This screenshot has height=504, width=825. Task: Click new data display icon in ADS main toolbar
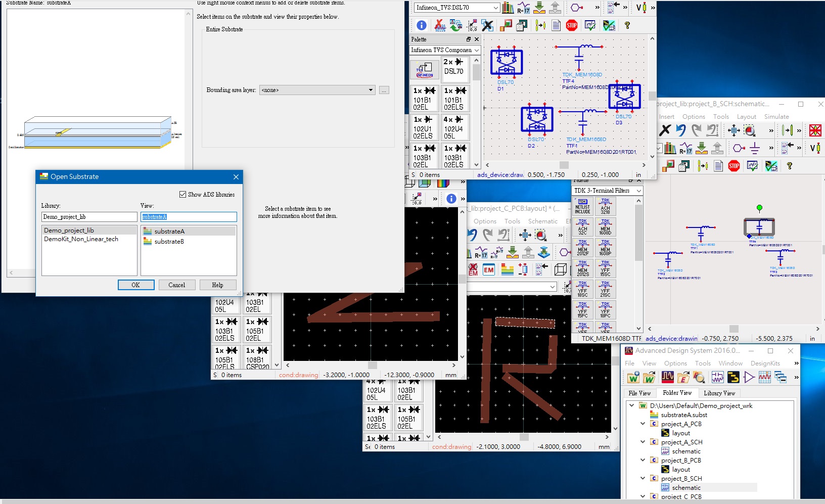point(765,377)
